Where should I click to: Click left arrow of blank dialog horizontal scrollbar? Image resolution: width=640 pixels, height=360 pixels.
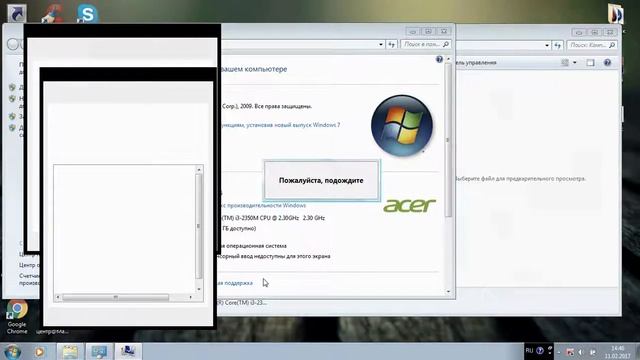click(58, 297)
